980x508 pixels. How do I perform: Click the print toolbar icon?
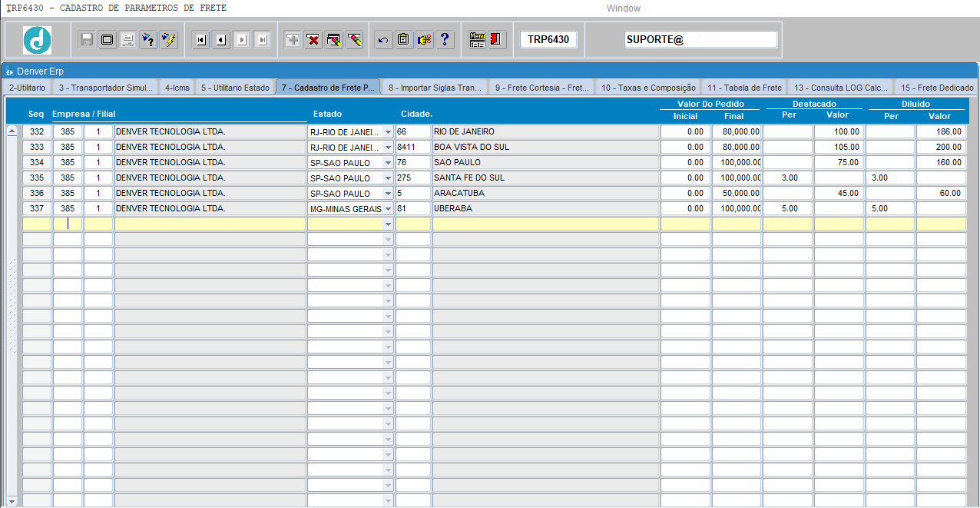click(128, 39)
